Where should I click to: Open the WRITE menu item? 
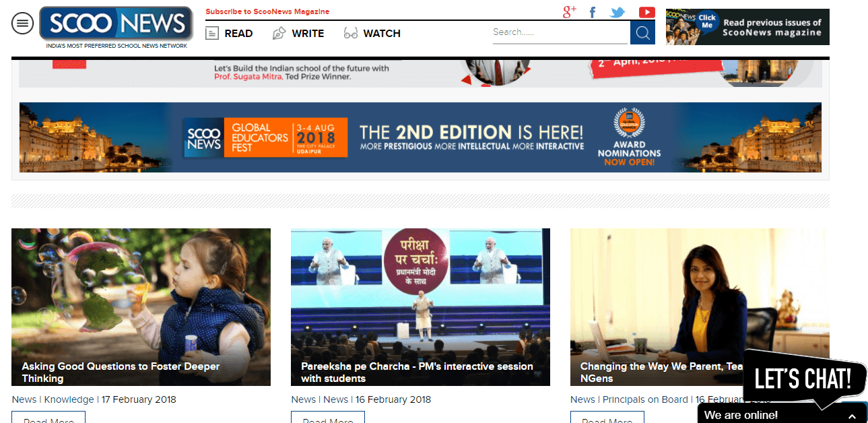(x=308, y=33)
